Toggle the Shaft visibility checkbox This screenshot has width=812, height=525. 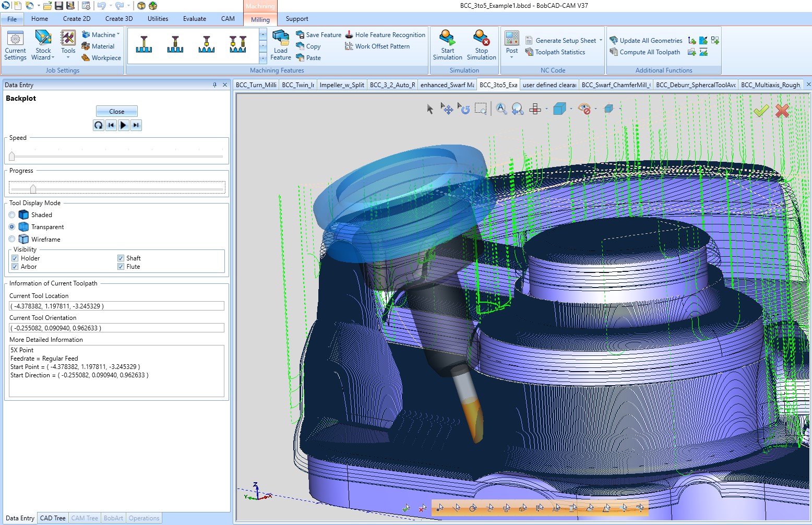(121, 258)
